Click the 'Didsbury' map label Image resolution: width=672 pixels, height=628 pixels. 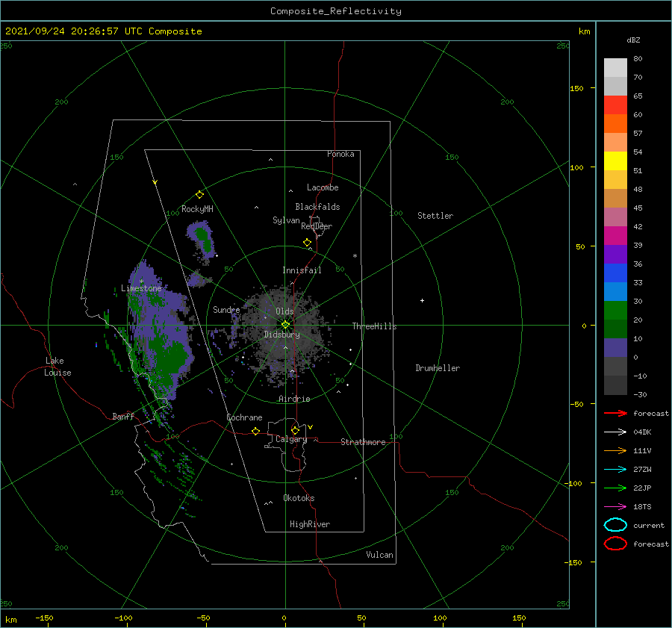[281, 335]
